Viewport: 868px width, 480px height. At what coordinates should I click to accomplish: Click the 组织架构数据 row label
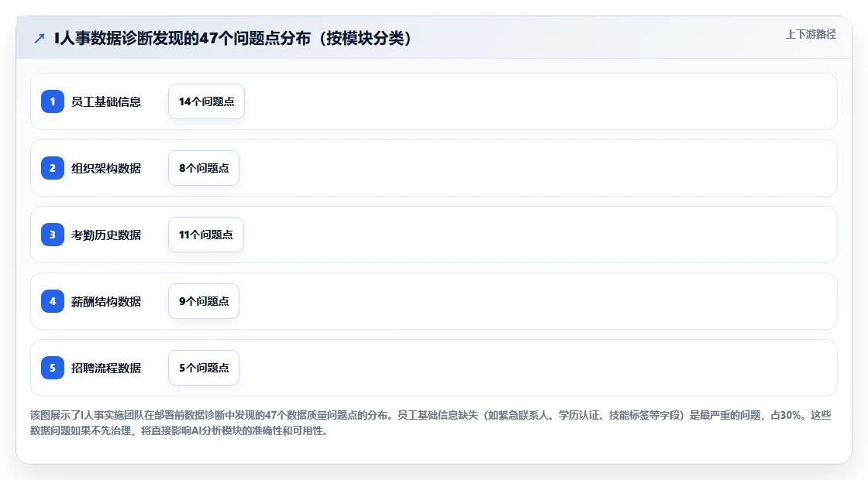[105, 168]
